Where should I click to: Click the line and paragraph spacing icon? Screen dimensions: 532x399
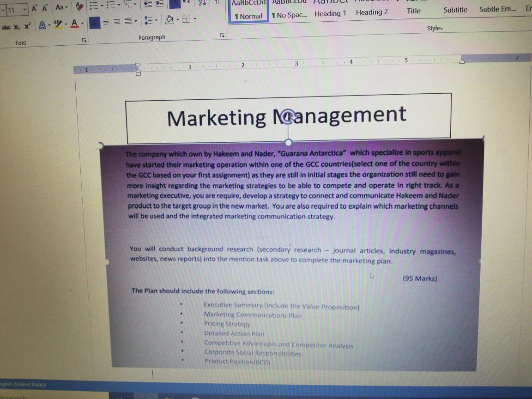(148, 20)
